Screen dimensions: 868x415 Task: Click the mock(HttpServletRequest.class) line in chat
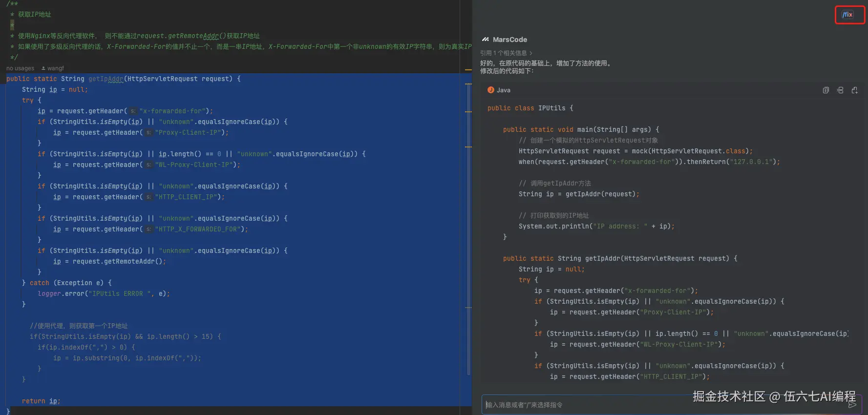pos(635,151)
